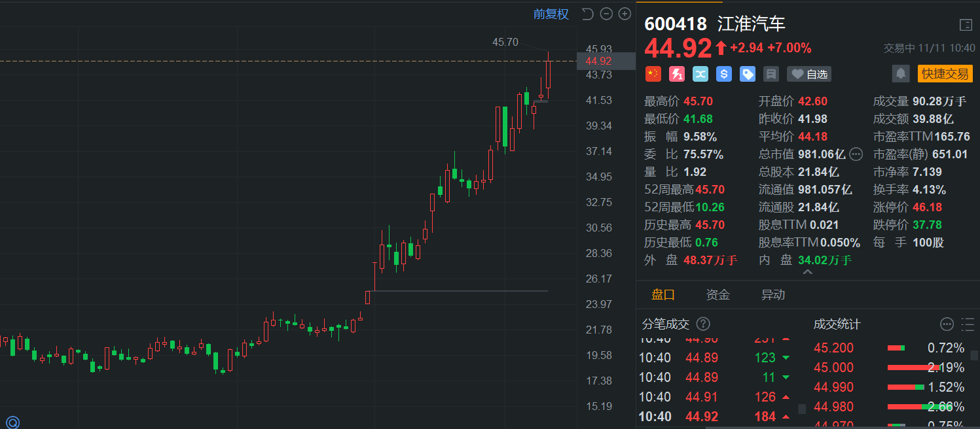The height and width of the screenshot is (429, 980).
Task: Zoom in the candlestick chart
Action: tap(625, 14)
